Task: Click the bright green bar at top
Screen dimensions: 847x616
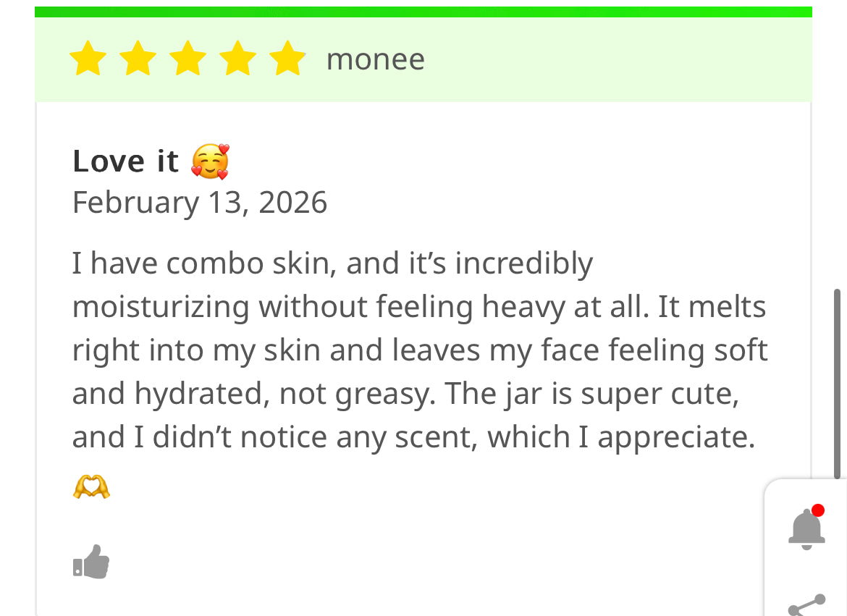Action: tap(423, 12)
